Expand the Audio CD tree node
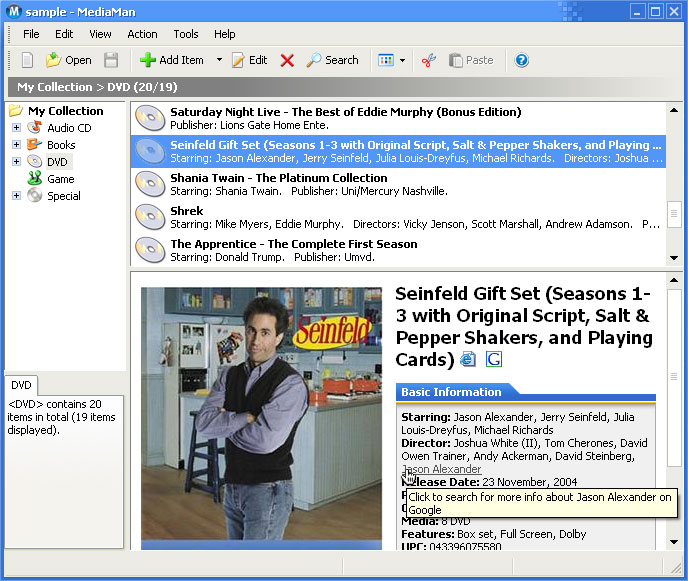The height and width of the screenshot is (581, 688). [16, 128]
